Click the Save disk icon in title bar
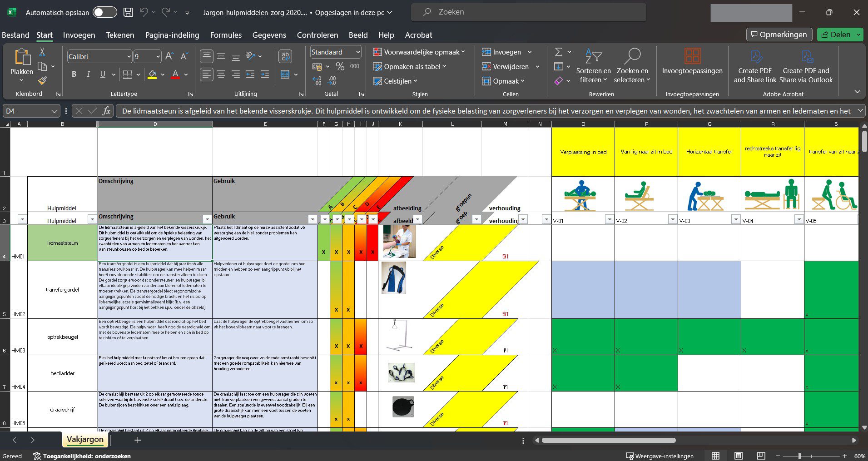The width and height of the screenshot is (868, 461). click(129, 13)
